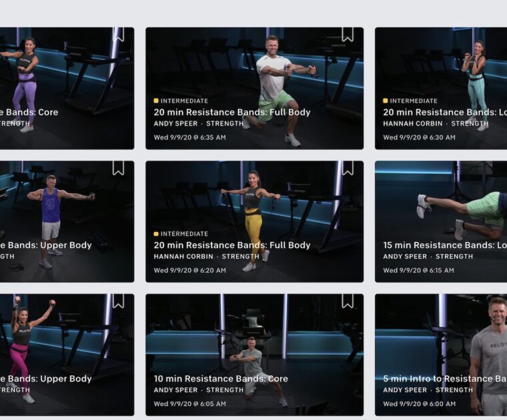Viewport: 507px width, 420px height.
Task: Click the Intermediate yellow badge on Andy Speer class
Action: (x=181, y=101)
